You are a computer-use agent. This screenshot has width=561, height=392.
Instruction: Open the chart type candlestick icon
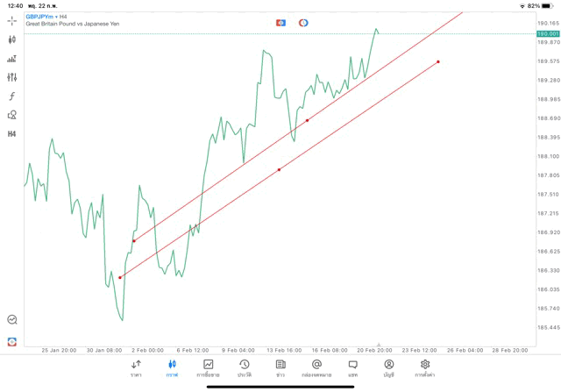point(12,39)
